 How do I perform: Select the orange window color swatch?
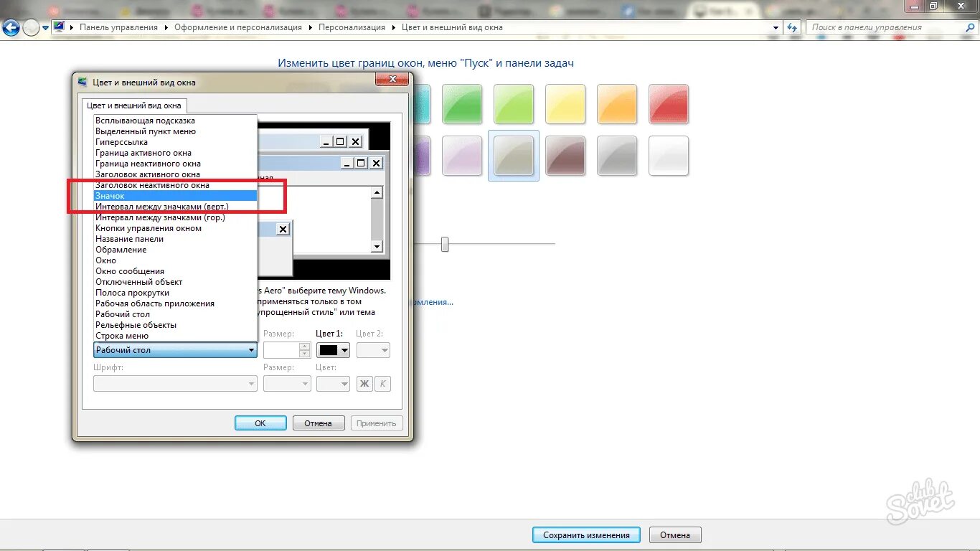coord(617,104)
